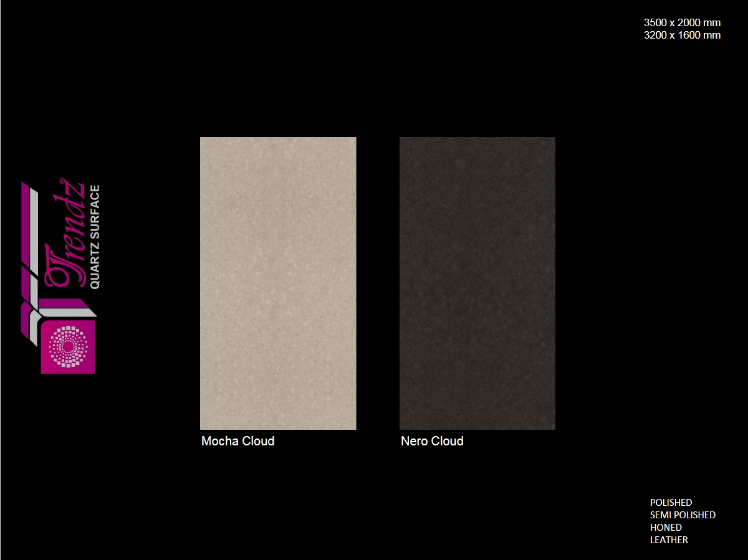Choose the 3500 x 2000 mm size

682,22
